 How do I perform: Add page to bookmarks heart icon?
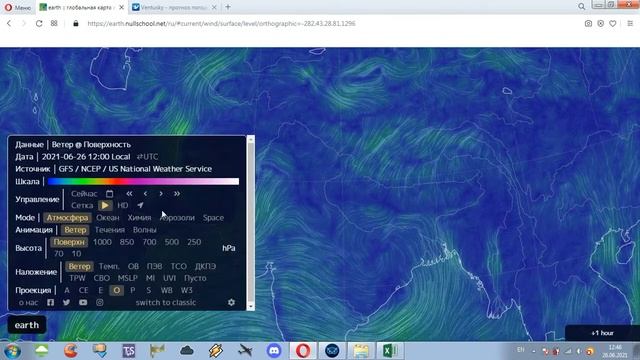[613, 24]
